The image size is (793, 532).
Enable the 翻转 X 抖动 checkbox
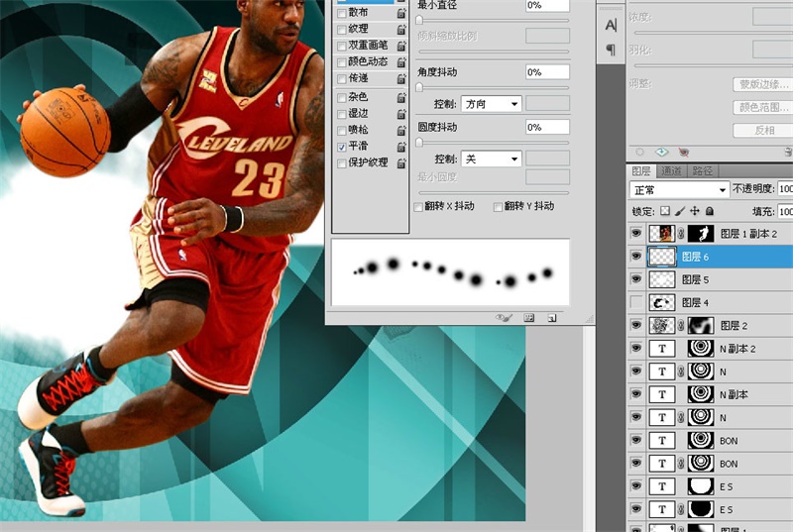pos(419,206)
